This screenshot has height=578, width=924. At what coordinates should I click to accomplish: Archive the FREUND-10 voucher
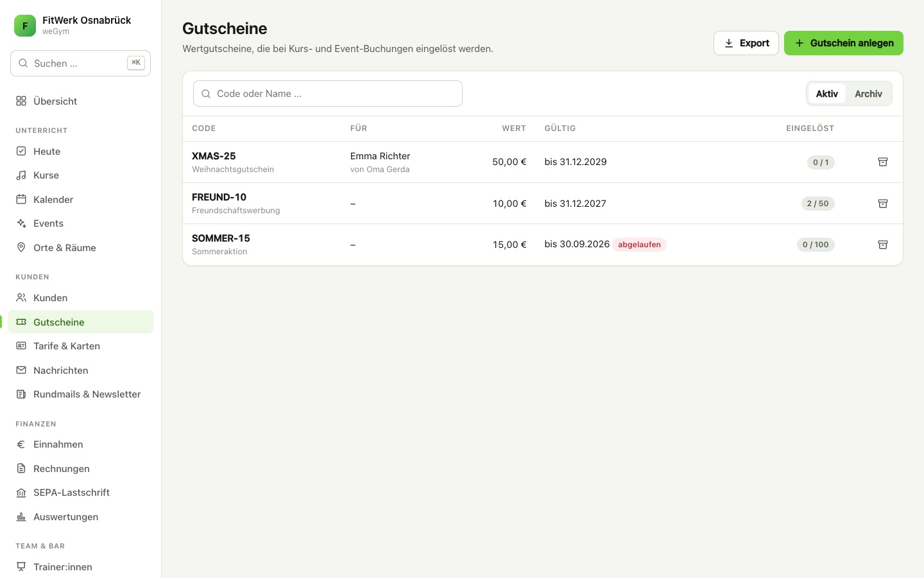click(x=883, y=204)
